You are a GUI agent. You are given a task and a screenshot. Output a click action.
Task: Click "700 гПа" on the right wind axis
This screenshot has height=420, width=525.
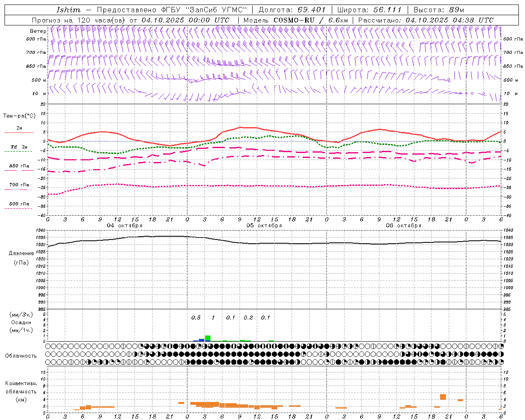(513, 52)
